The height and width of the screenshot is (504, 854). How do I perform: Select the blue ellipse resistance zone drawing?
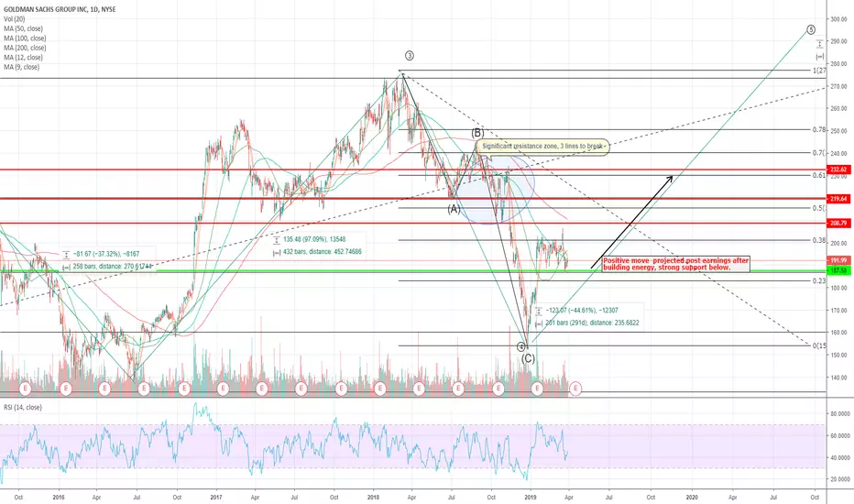coord(494,190)
